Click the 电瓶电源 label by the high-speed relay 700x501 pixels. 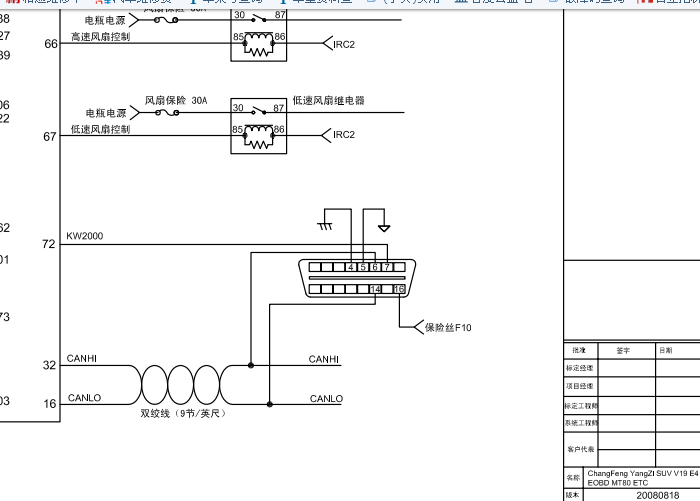pos(105,21)
